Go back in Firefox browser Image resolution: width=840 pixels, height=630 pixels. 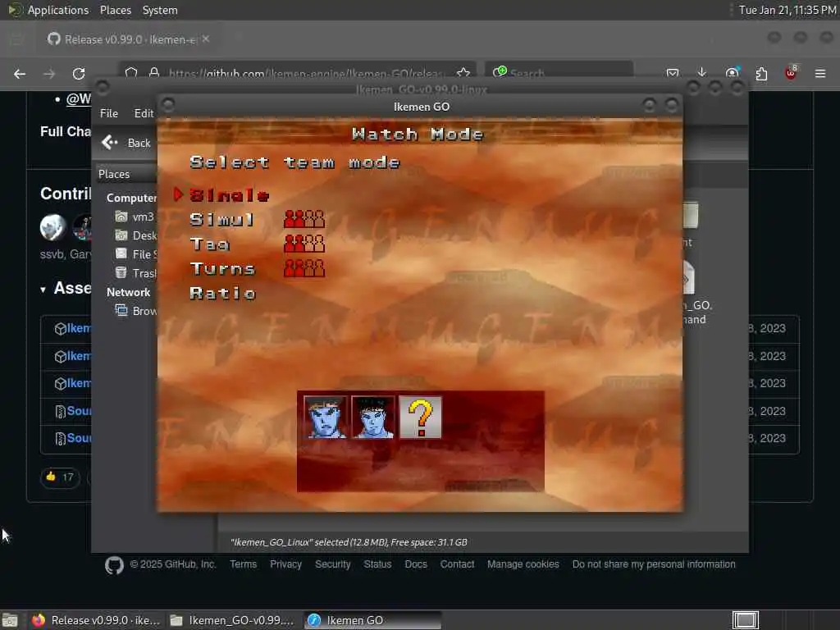point(20,74)
